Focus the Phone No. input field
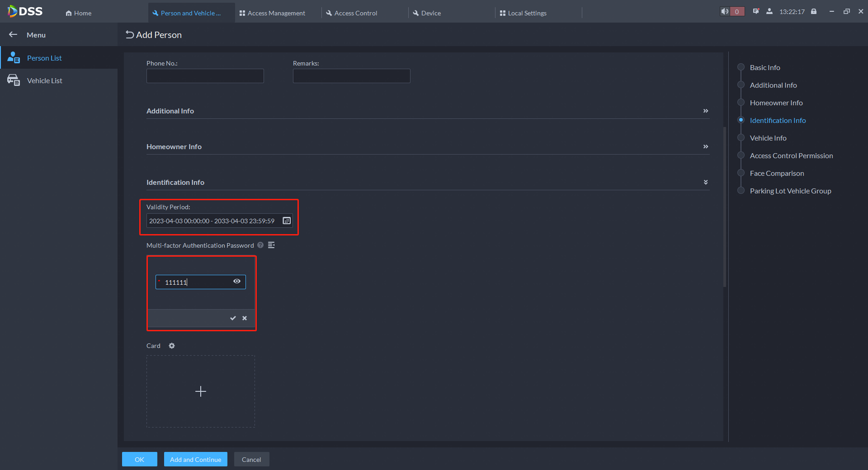The width and height of the screenshot is (868, 470). pyautogui.click(x=205, y=76)
